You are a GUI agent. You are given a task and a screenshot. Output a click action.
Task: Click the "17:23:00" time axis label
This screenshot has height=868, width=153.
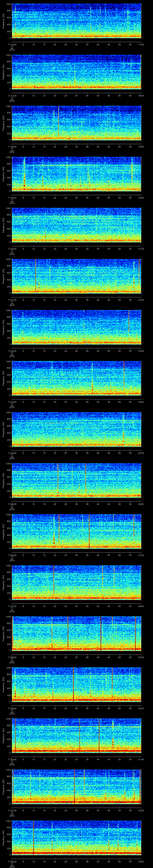[x=12, y=402]
